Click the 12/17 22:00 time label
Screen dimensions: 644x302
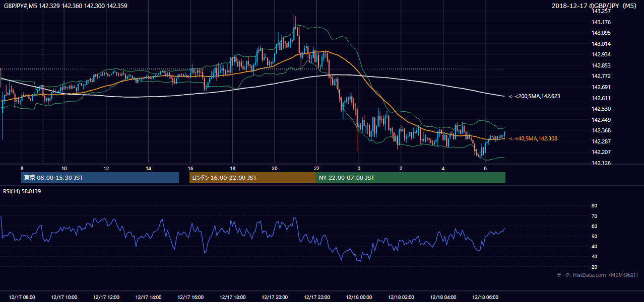tap(316, 297)
